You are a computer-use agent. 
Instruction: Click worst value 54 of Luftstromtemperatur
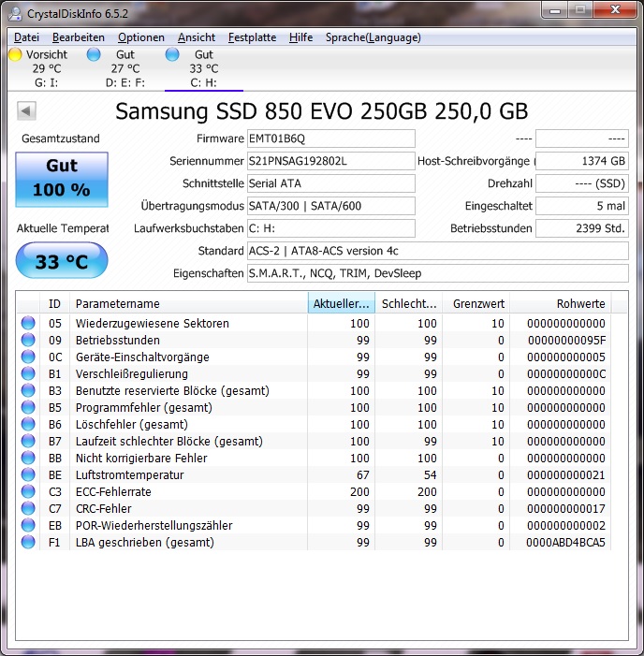coord(431,475)
